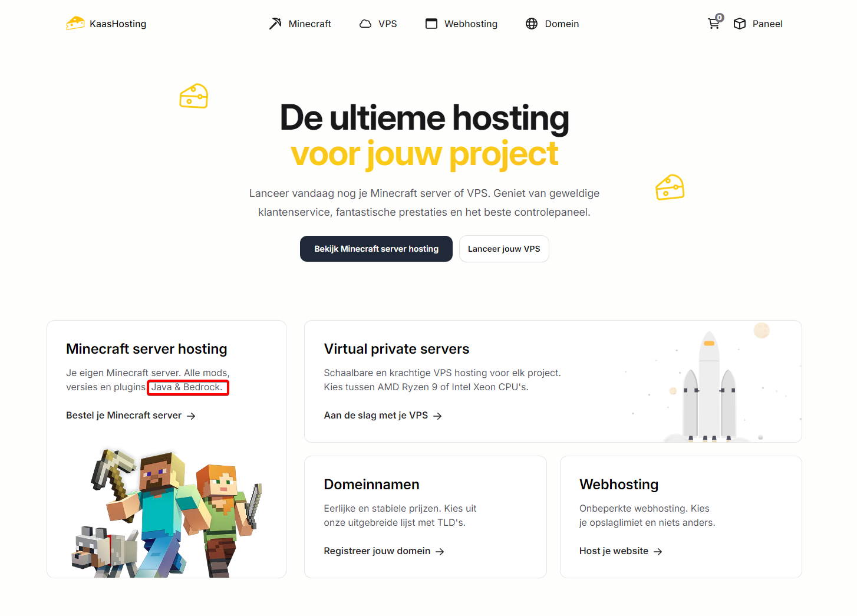
Task: Go to the Domein navigation item
Action: (562, 24)
